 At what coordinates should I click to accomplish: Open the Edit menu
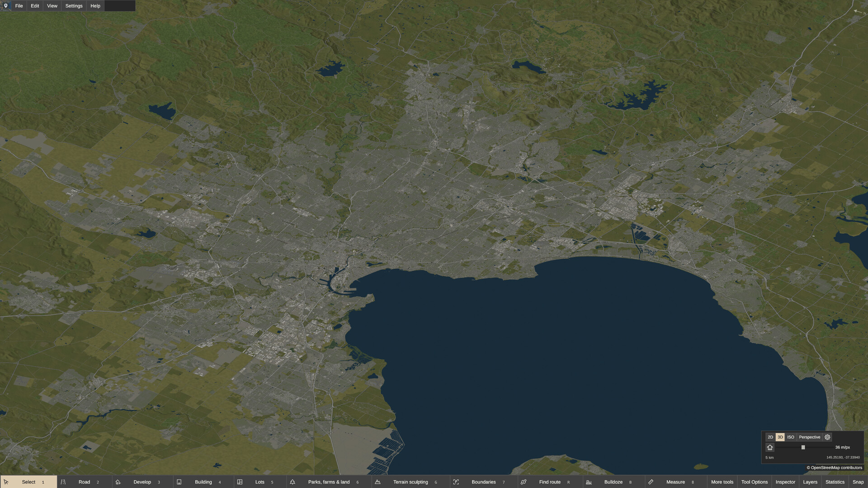pyautogui.click(x=35, y=6)
